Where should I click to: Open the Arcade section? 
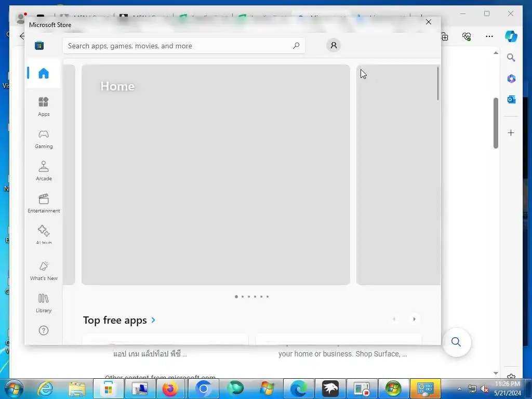coord(44,170)
